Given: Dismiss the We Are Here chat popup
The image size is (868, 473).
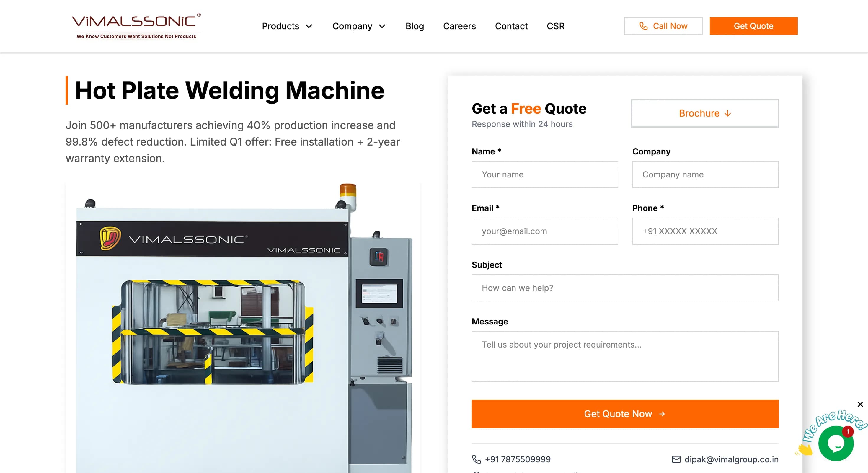Looking at the screenshot, I should 860,404.
